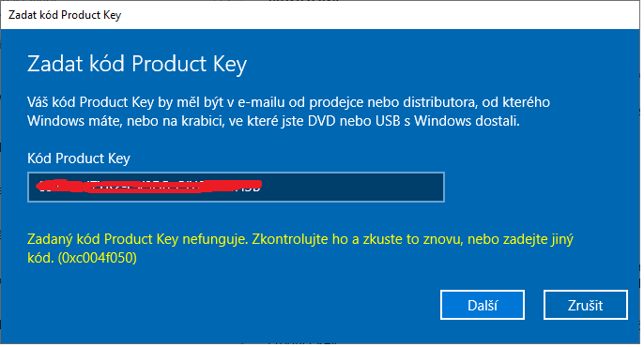Click the Další button to continue
This screenshot has width=644, height=347.
coord(483,305)
